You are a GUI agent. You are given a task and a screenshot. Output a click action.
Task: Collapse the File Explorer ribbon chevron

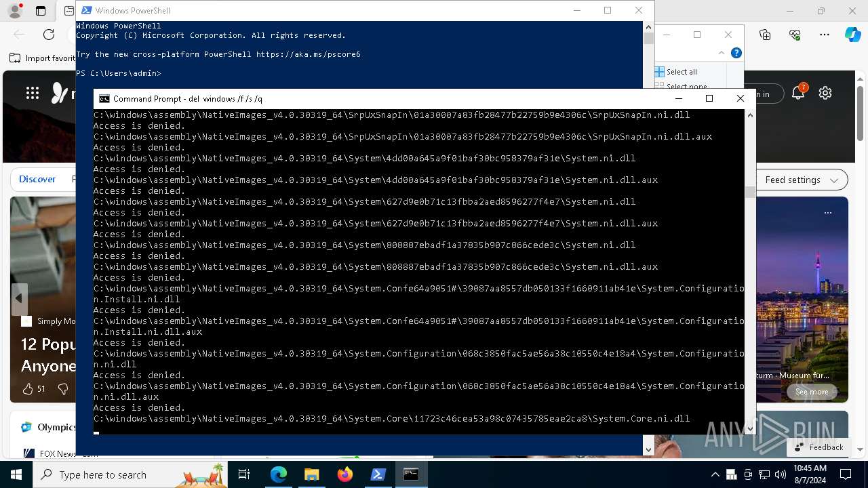[x=722, y=53]
